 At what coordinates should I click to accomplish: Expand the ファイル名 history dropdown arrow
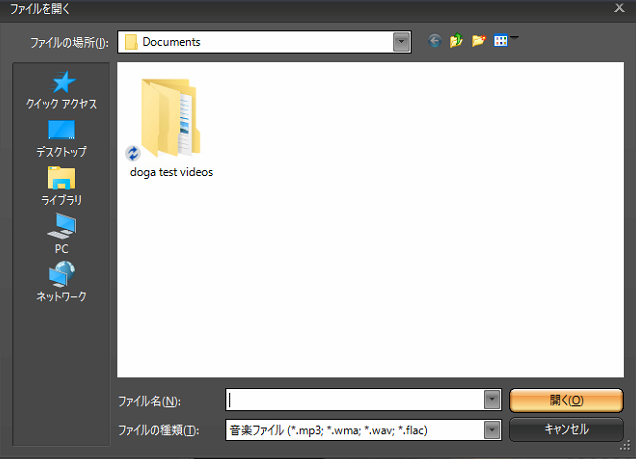492,400
